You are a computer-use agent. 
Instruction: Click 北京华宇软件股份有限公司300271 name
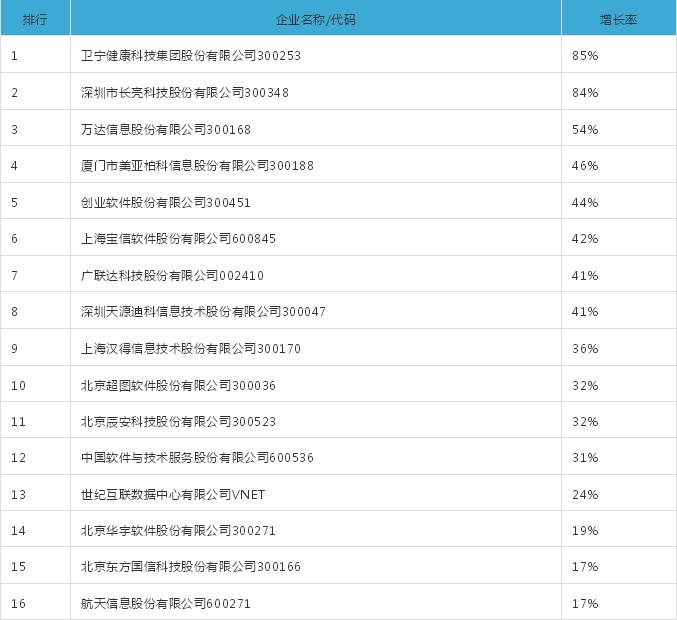[x=178, y=530]
